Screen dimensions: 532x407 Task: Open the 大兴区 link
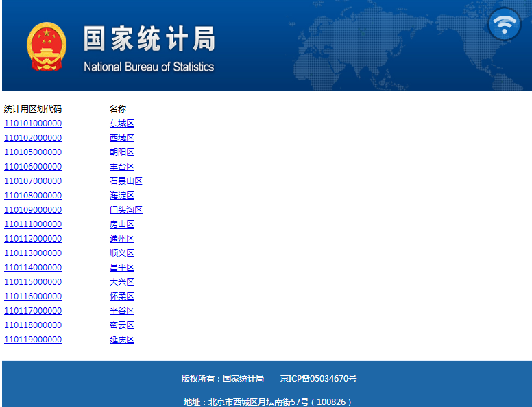click(122, 282)
